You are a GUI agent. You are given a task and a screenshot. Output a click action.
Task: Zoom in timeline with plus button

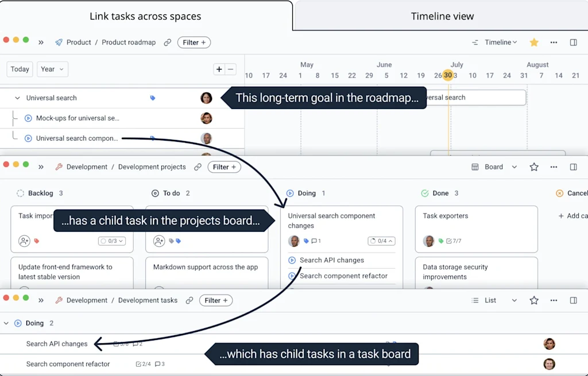pos(219,69)
